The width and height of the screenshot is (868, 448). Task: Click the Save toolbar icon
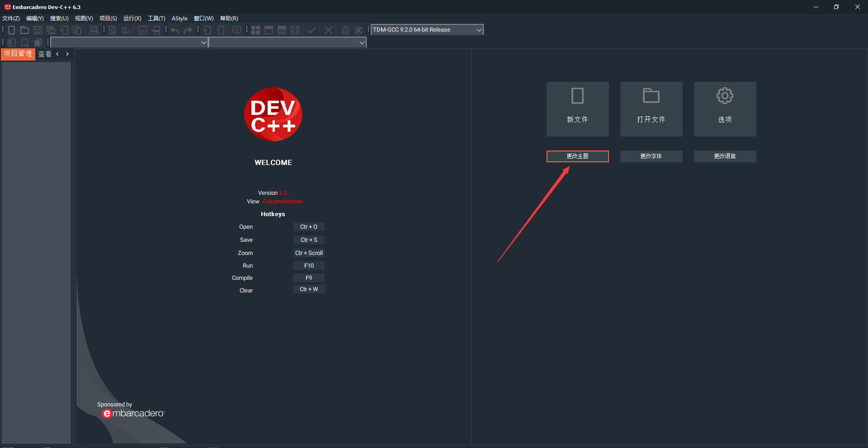38,30
